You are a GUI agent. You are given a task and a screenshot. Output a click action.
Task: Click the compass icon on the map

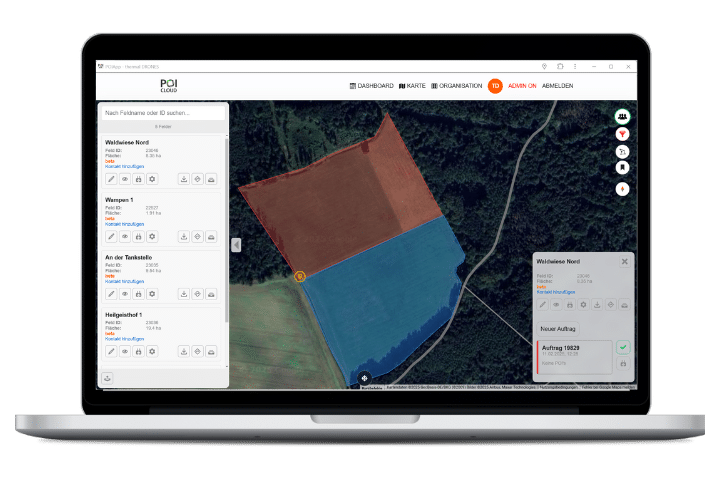point(623,187)
